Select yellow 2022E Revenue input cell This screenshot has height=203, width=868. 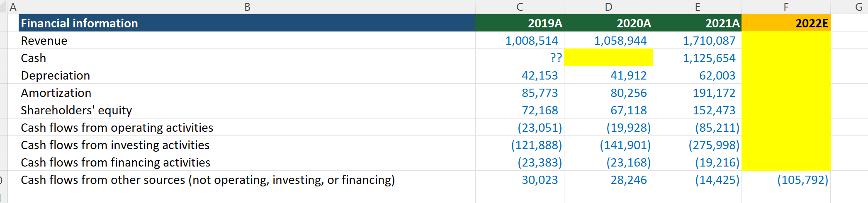pos(786,41)
